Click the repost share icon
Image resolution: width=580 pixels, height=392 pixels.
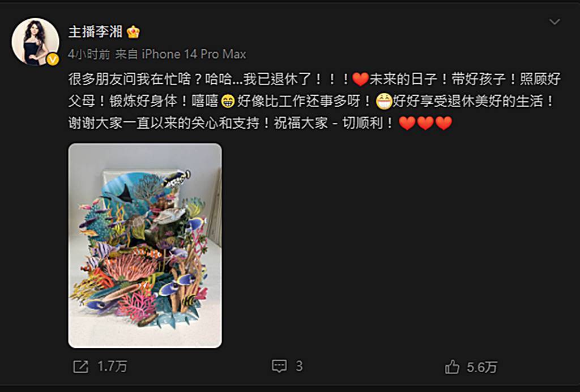pos(80,367)
